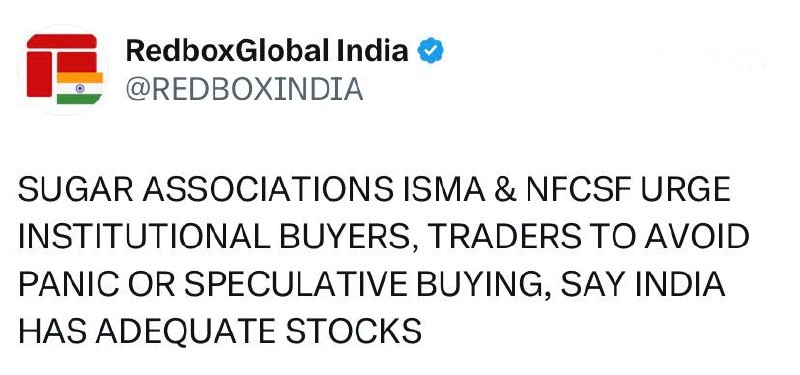The height and width of the screenshot is (375, 800).
Task: Click the Indian flag in the avatar
Action: click(80, 88)
